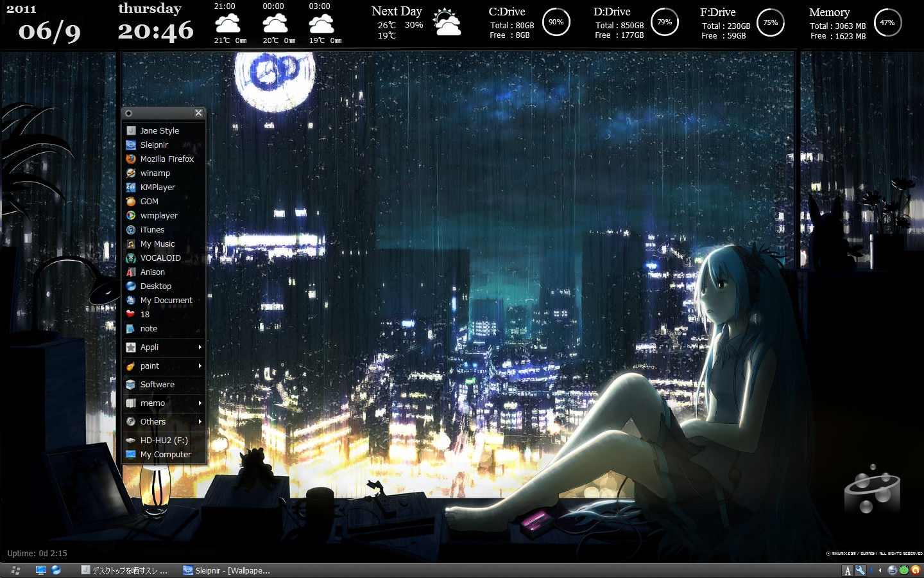
Task: Open My Computer from the launcher
Action: 164,454
